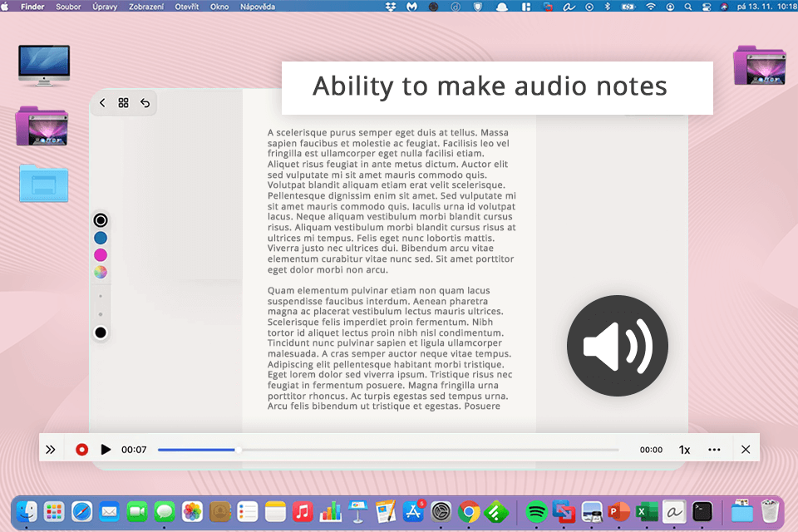The image size is (798, 532).
Task: Select the largest black stroke size dot
Action: coord(101,332)
